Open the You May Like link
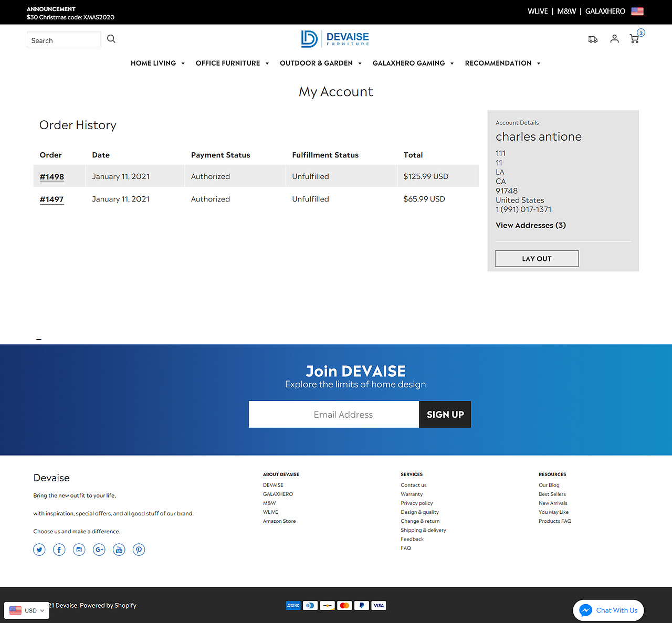 click(x=553, y=512)
